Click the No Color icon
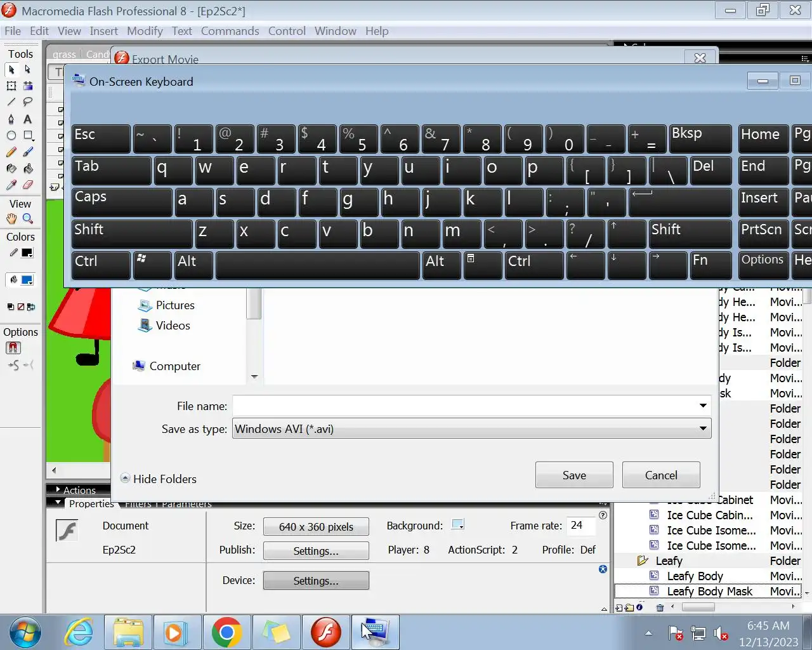Screen dimensions: 812x650 [x=20, y=307]
